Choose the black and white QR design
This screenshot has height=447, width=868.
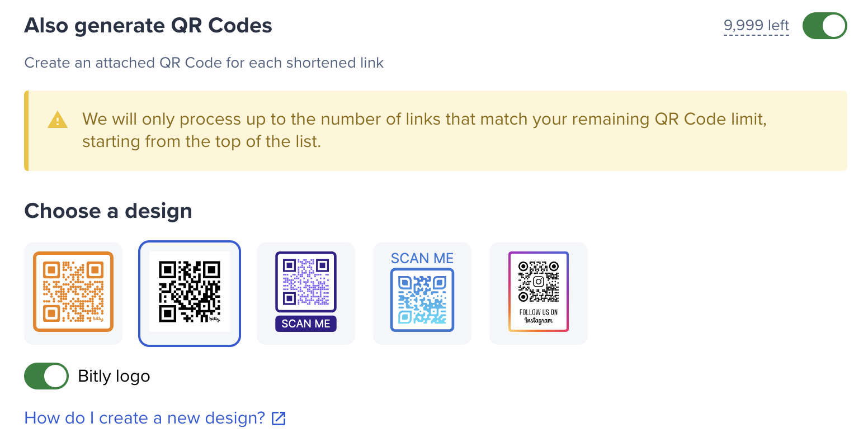190,293
